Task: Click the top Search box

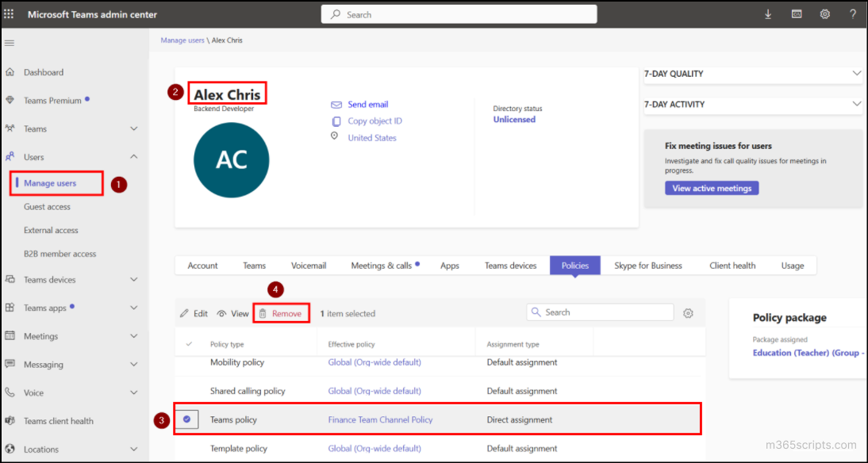Action: (x=459, y=14)
